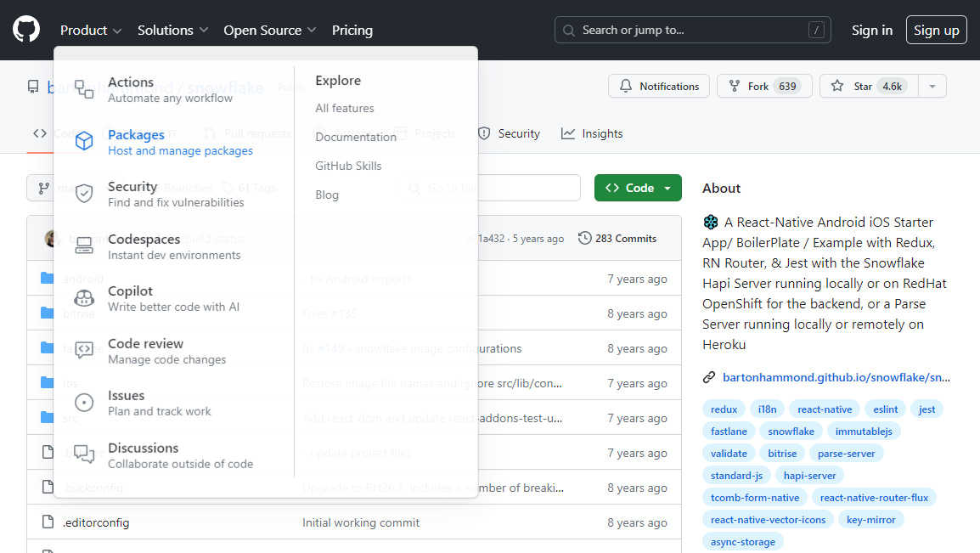Click the Sign up button
Viewport: 980px width, 553px height.
pos(936,29)
